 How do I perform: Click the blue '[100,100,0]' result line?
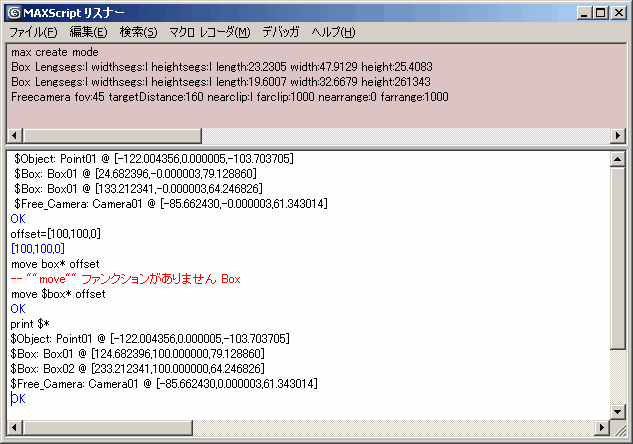[x=38, y=249]
